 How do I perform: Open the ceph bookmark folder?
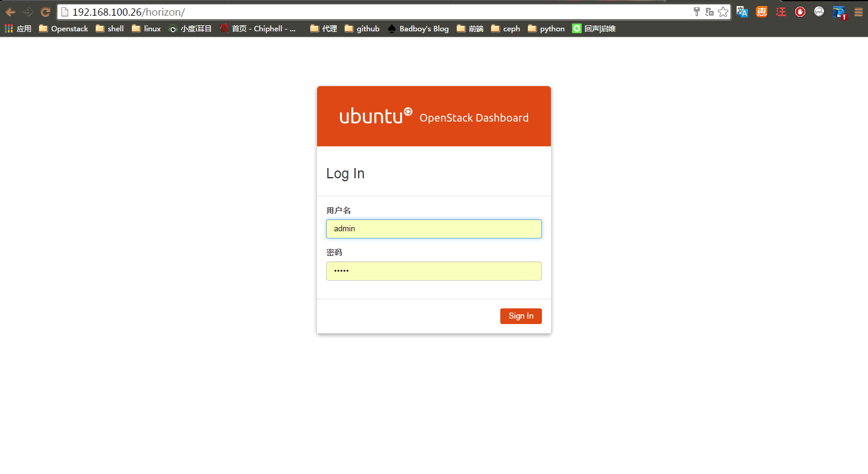coord(506,28)
